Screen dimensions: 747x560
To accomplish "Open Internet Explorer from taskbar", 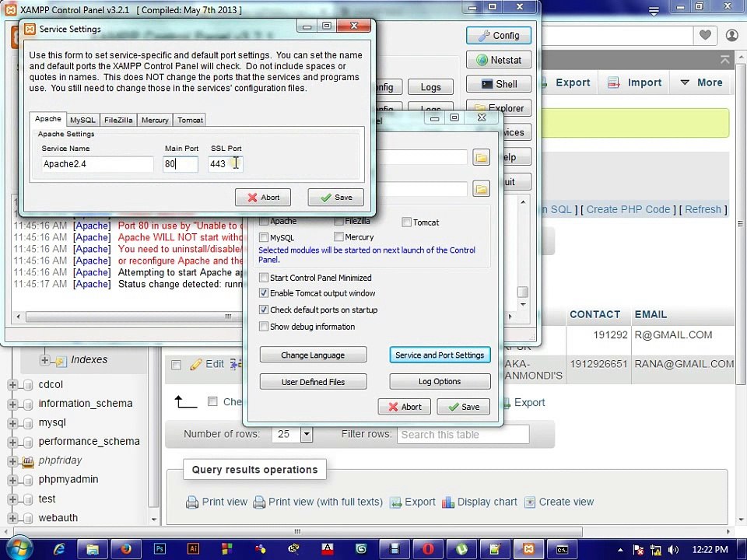I will (59, 548).
